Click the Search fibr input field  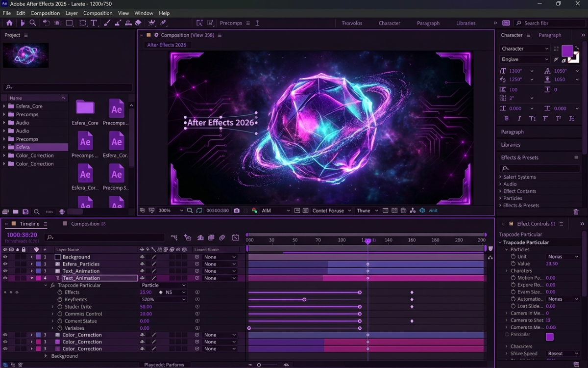tap(548, 23)
